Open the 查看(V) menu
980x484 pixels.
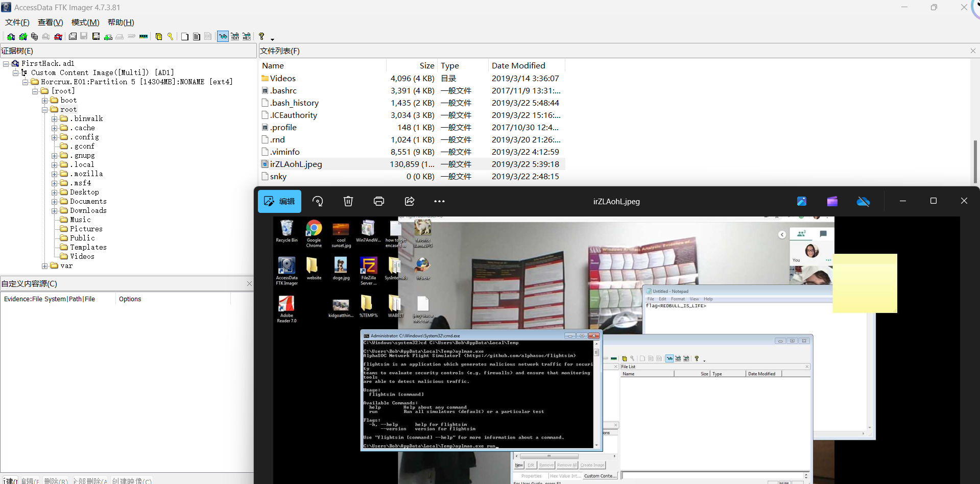coord(51,22)
